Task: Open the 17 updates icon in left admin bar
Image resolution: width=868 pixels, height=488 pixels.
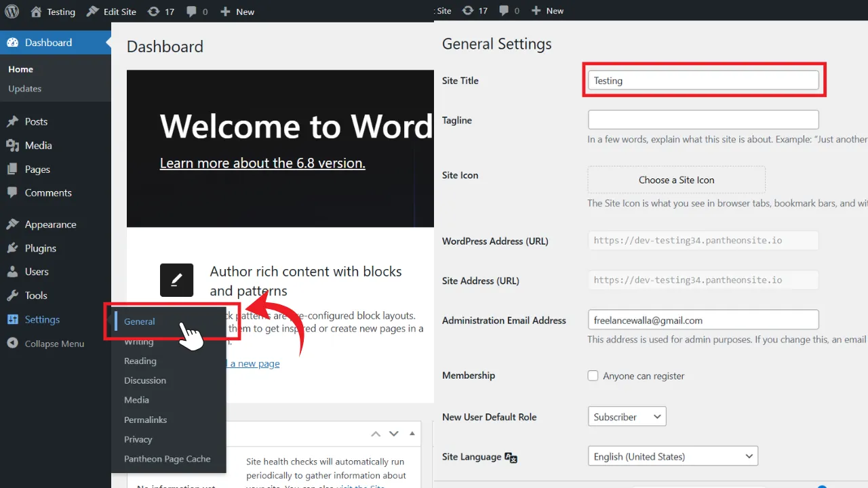Action: (x=161, y=12)
